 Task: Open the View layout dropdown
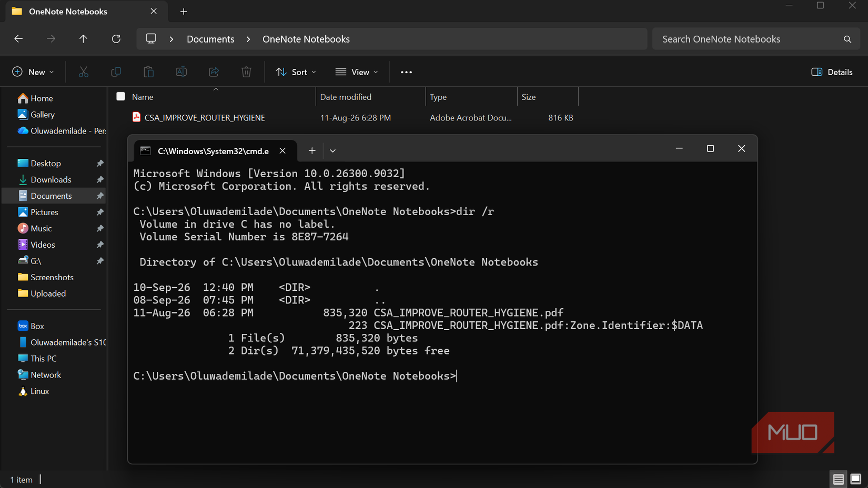(x=357, y=72)
